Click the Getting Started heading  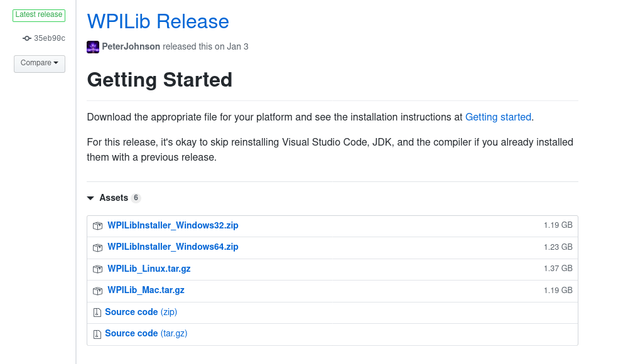click(160, 80)
